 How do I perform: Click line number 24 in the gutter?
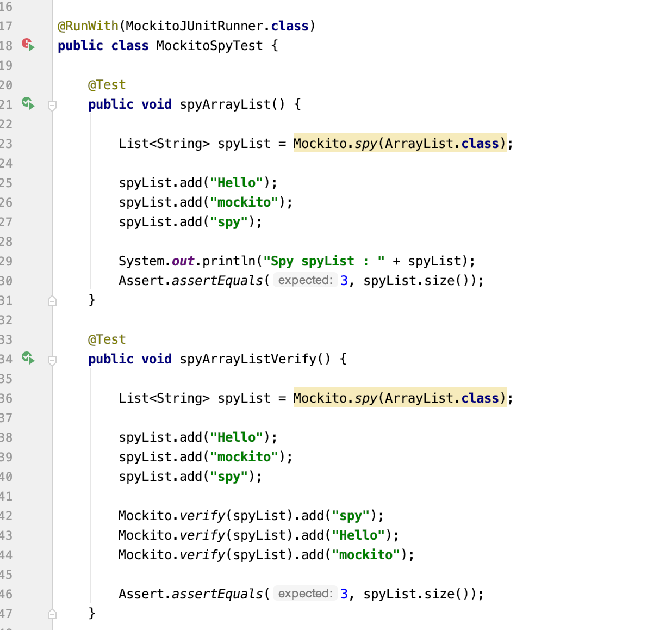coord(6,163)
